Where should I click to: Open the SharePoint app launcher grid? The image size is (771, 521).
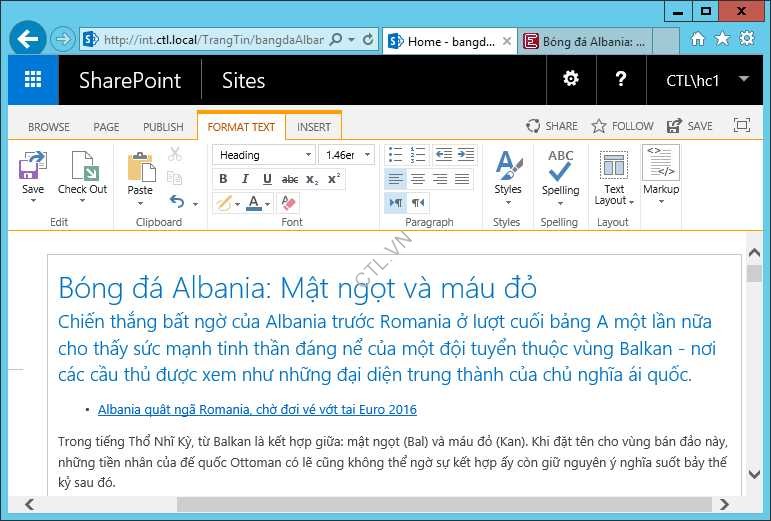coord(33,80)
